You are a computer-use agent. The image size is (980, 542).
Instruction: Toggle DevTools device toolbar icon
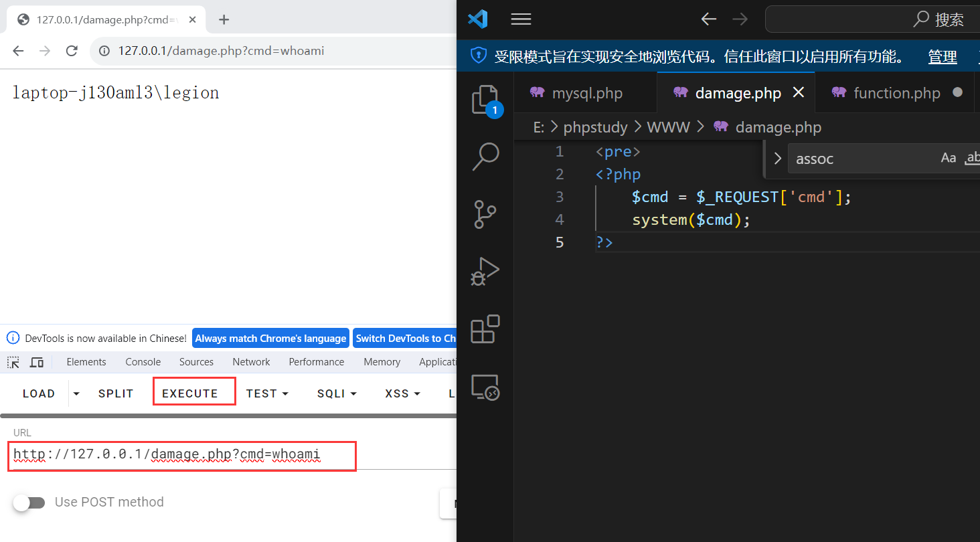(x=37, y=362)
